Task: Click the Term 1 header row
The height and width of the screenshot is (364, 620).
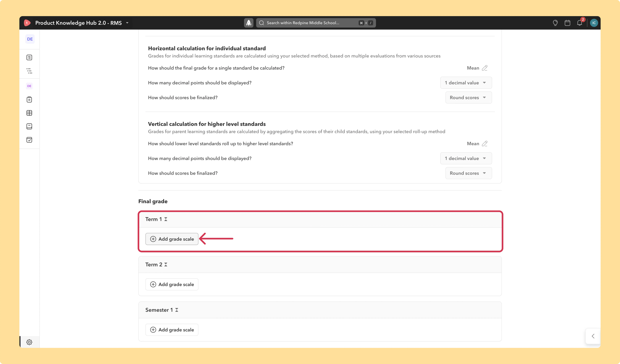Action: pos(320,219)
